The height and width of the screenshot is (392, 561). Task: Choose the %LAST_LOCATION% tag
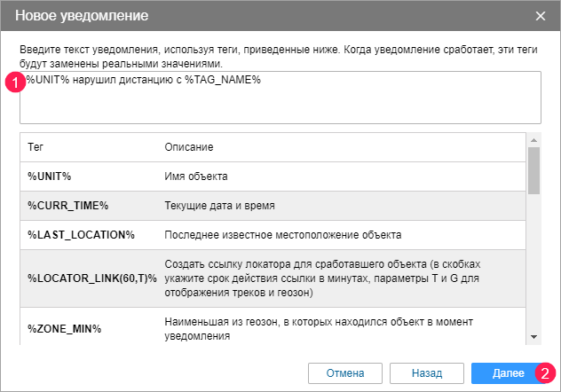(80, 235)
